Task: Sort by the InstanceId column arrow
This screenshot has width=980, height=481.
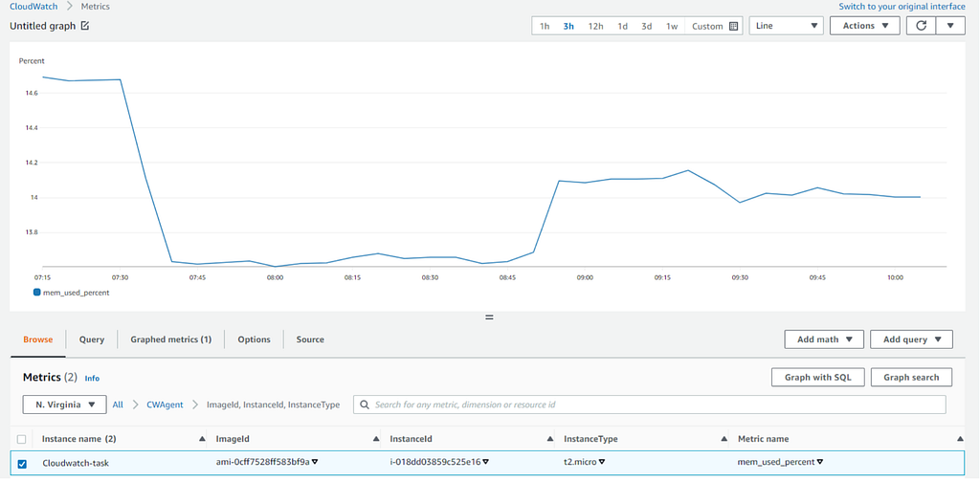Action: [550, 439]
